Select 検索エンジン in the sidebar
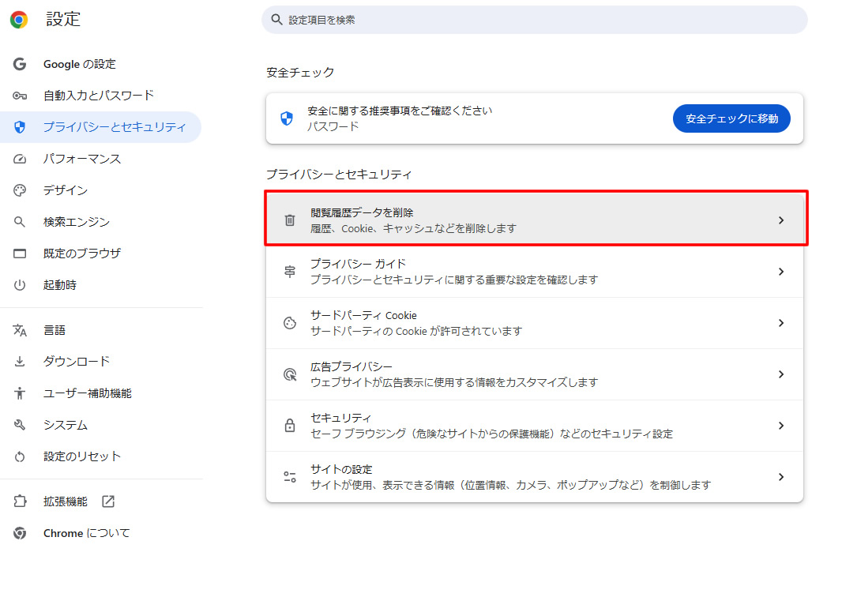The height and width of the screenshot is (616, 842). point(77,222)
